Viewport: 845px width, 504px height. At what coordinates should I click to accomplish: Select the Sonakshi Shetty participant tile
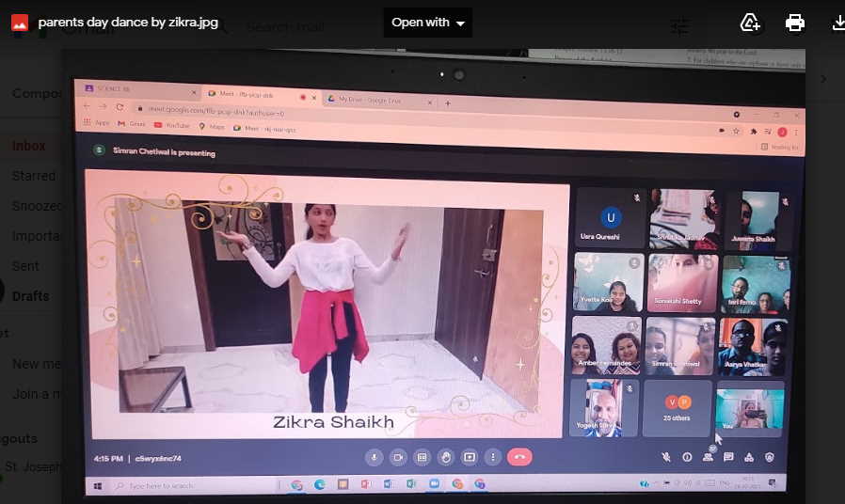pos(683,283)
